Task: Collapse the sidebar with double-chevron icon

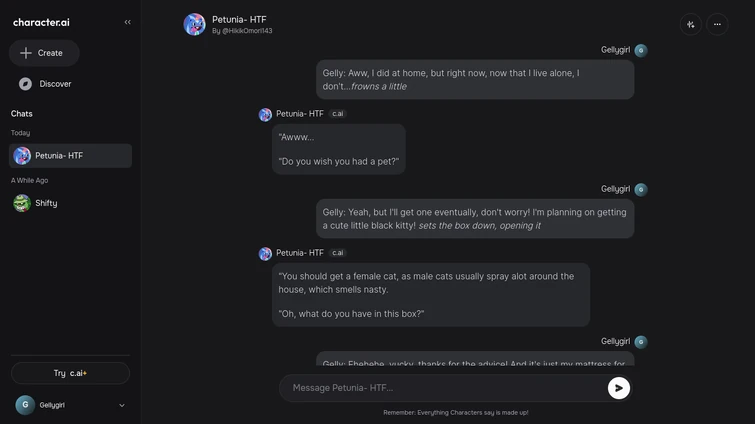Action: coord(127,22)
